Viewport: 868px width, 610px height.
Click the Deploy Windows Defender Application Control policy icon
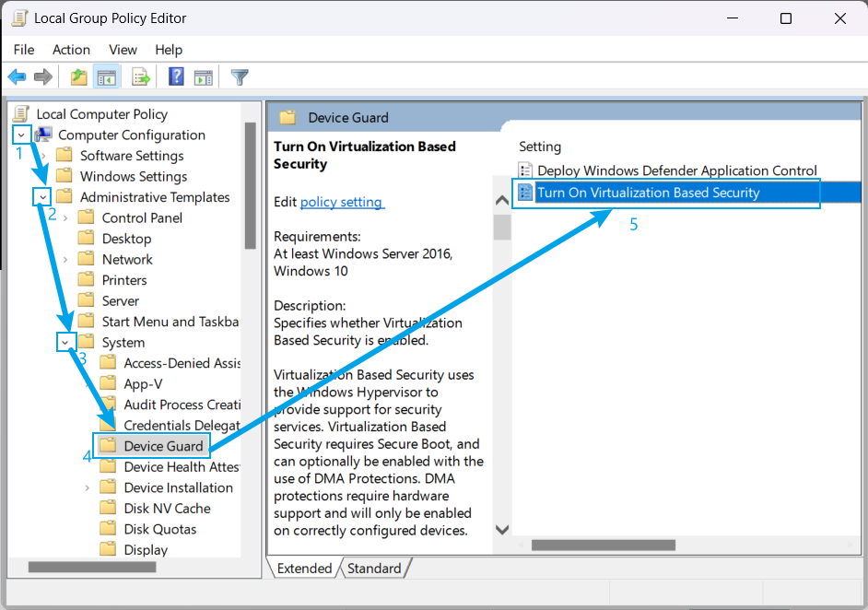525,170
